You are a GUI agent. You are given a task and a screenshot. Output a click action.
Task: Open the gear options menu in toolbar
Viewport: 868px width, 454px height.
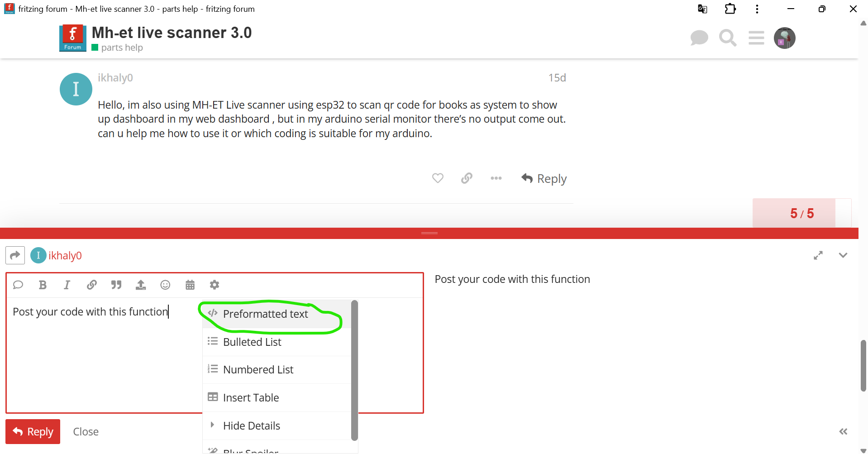[215, 285]
